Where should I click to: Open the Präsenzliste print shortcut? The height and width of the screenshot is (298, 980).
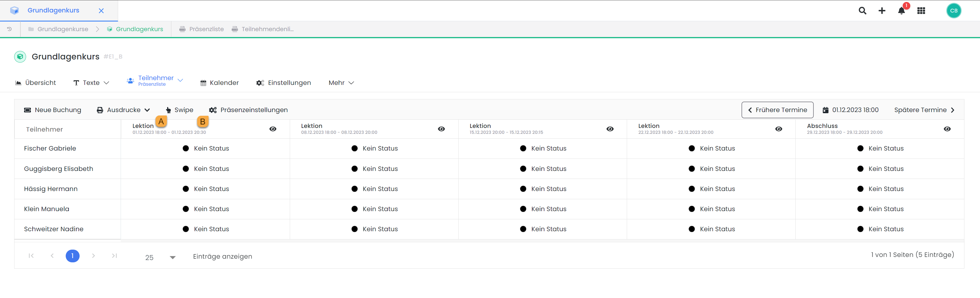coord(202,29)
